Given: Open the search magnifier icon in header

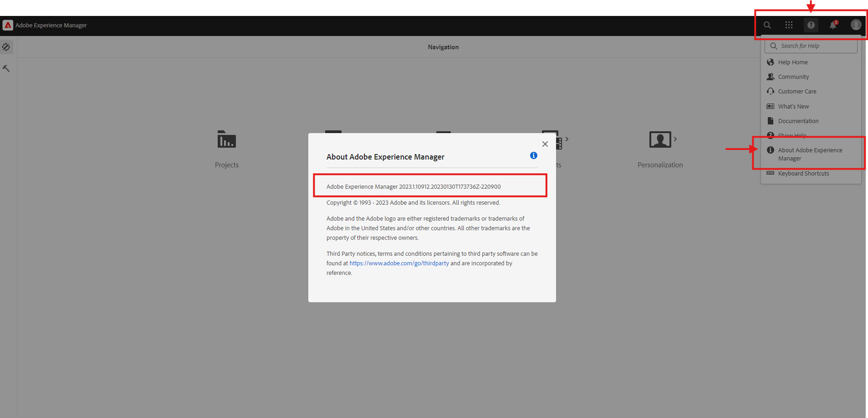Looking at the screenshot, I should [767, 25].
